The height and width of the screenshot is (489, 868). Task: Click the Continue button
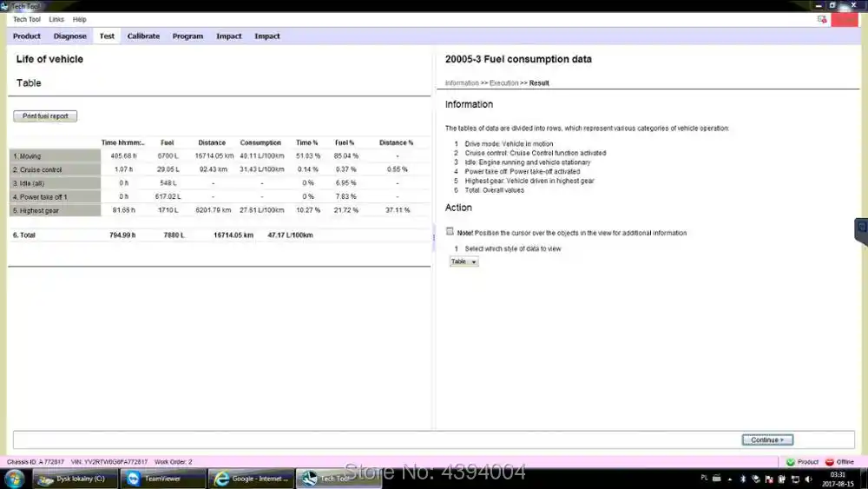(767, 439)
